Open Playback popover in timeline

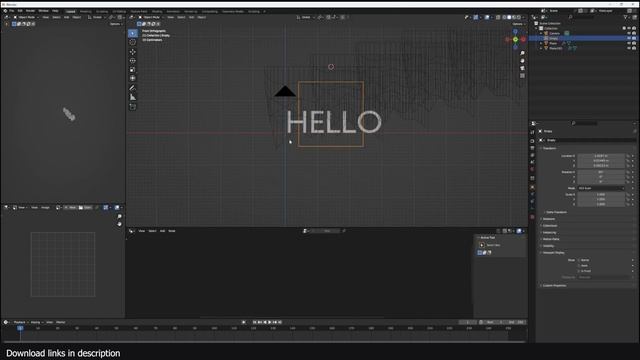click(20, 322)
